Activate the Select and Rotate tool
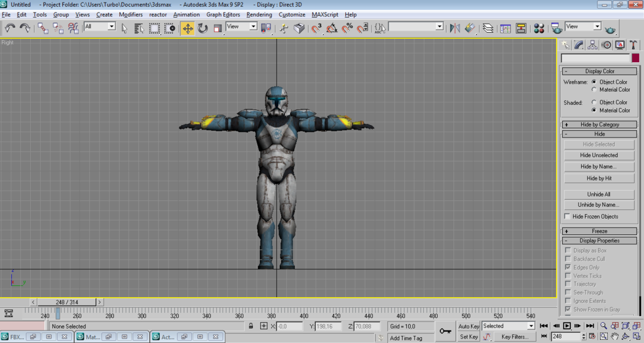The height and width of the screenshot is (343, 644). [x=203, y=28]
